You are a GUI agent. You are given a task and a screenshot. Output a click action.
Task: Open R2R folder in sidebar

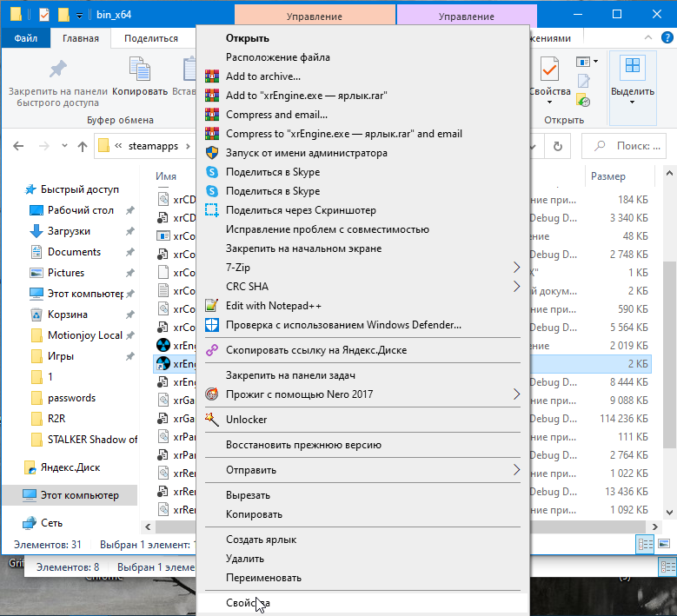(x=56, y=419)
